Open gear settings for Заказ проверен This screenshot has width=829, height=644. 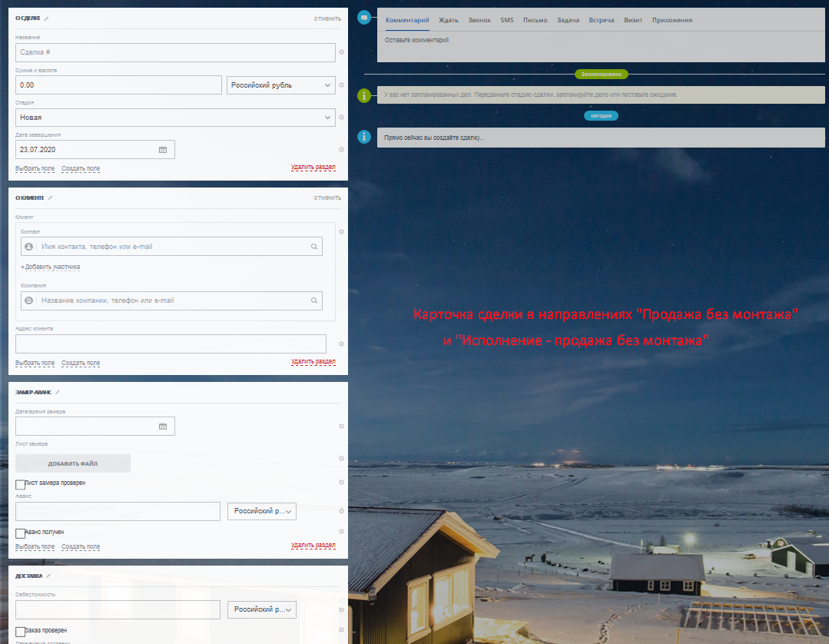tap(342, 629)
